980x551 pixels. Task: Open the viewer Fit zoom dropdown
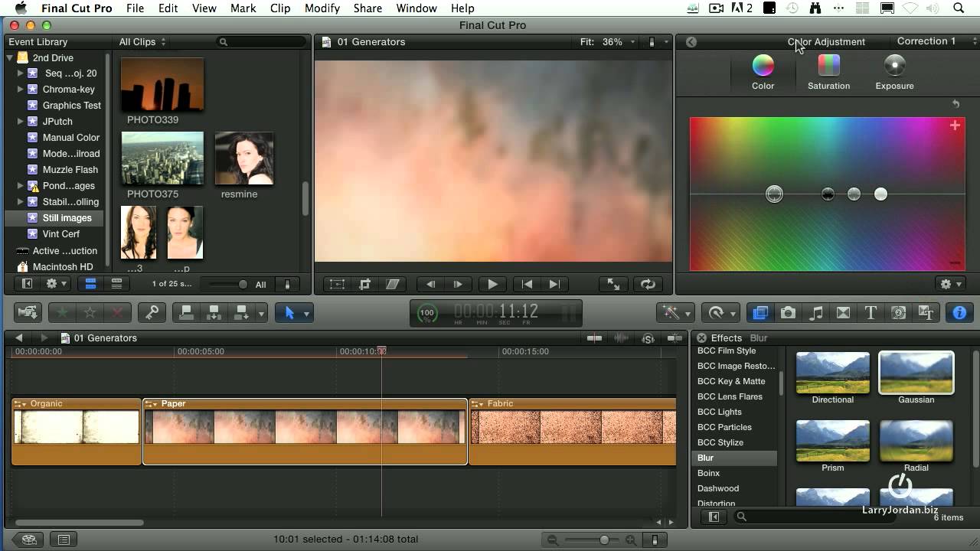tap(609, 42)
